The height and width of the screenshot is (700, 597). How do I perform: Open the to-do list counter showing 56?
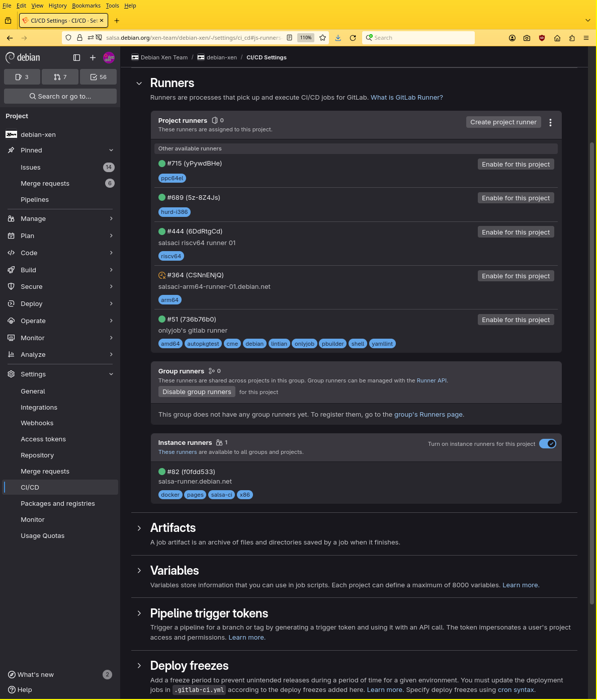pyautogui.click(x=98, y=77)
